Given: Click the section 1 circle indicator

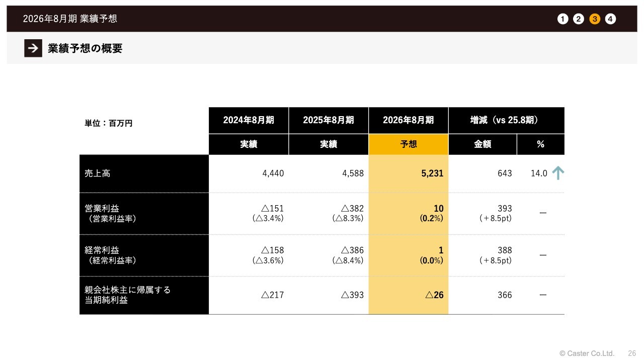Looking at the screenshot, I should tap(562, 19).
